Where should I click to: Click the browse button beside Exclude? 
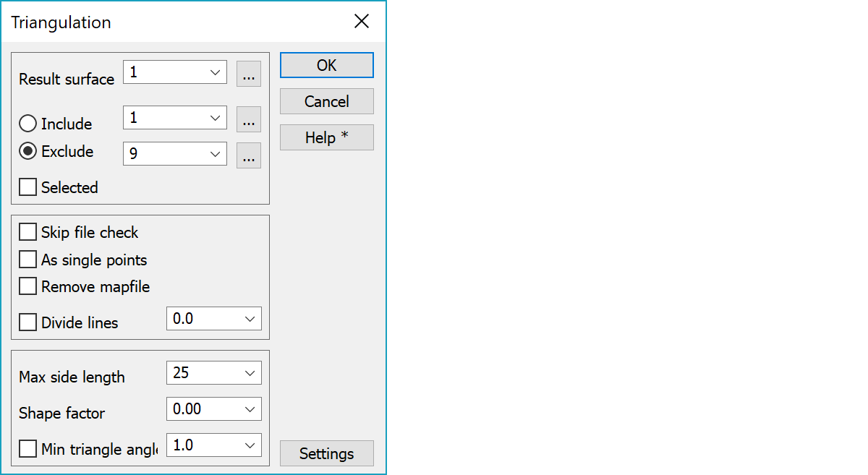pyautogui.click(x=249, y=155)
